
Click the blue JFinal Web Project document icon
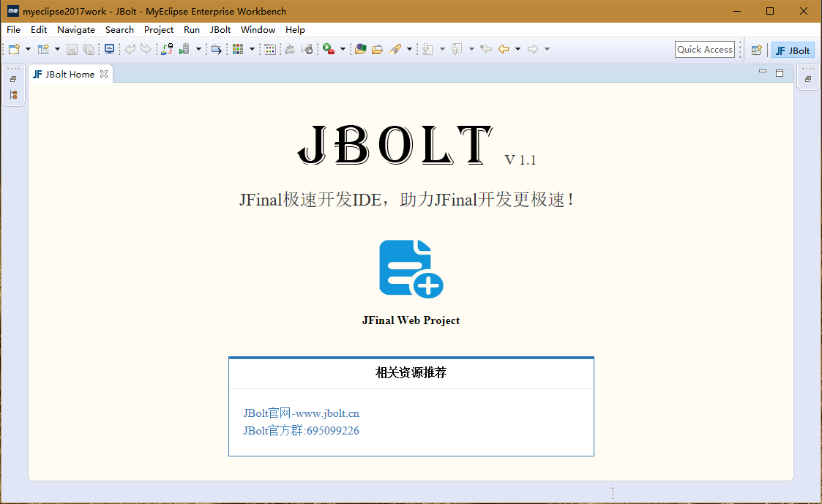click(411, 268)
